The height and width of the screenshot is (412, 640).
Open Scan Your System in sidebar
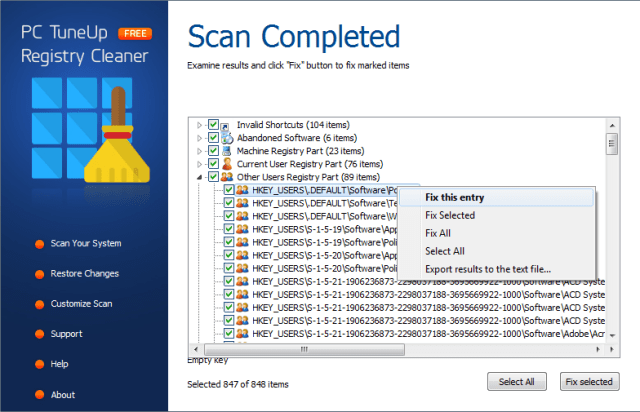point(86,243)
